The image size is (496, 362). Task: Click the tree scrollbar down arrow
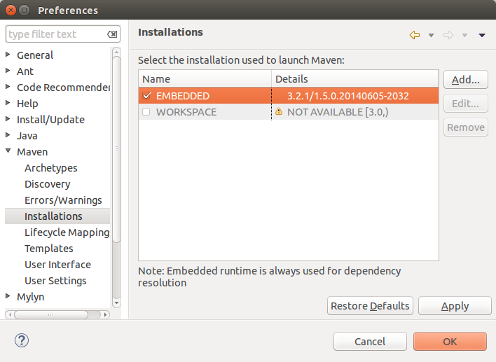(116, 303)
